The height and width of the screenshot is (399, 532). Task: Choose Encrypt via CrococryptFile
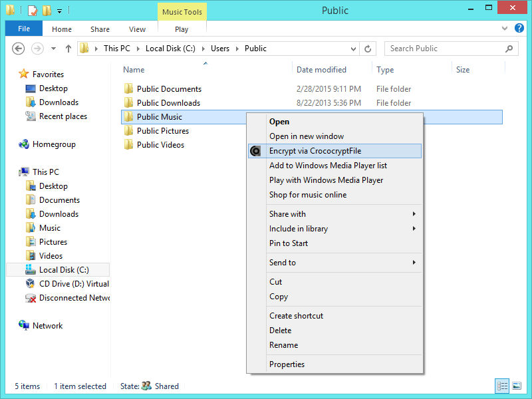335,151
